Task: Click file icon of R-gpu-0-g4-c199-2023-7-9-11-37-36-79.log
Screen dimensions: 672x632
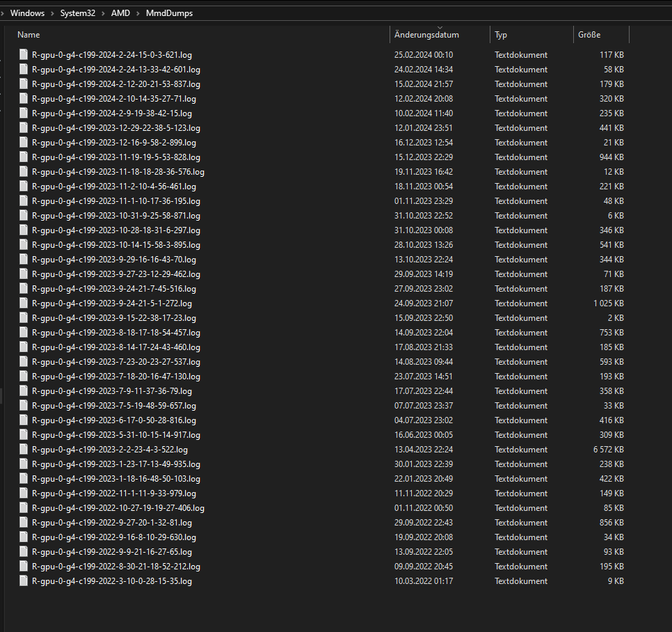Action: click(x=24, y=390)
